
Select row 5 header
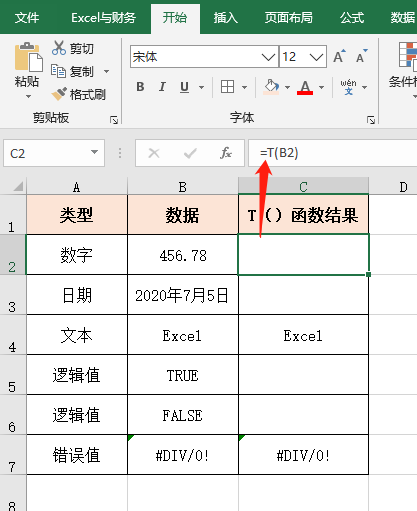click(13, 375)
